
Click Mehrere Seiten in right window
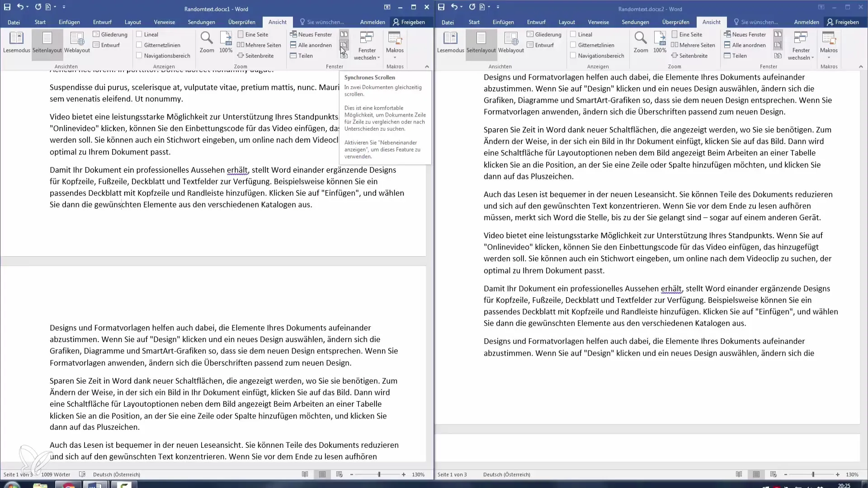point(693,45)
